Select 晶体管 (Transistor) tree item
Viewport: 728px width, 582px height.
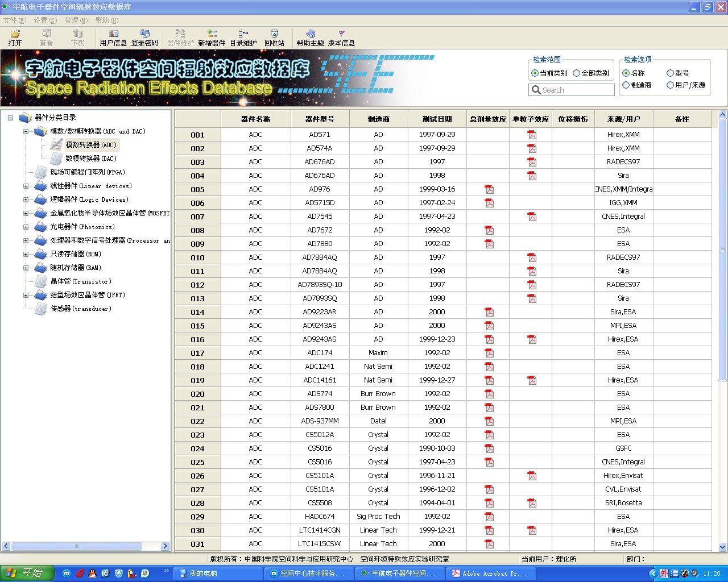[81, 281]
